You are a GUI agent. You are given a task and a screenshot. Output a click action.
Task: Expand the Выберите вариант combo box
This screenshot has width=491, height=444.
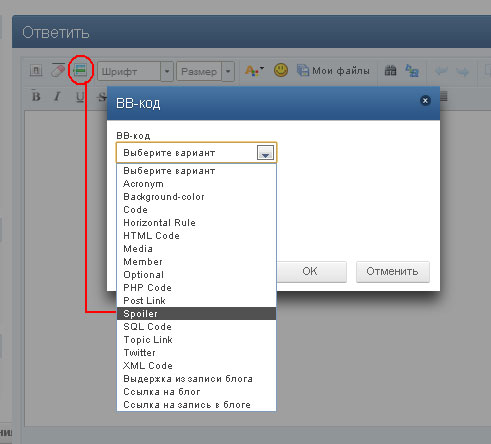point(196,153)
